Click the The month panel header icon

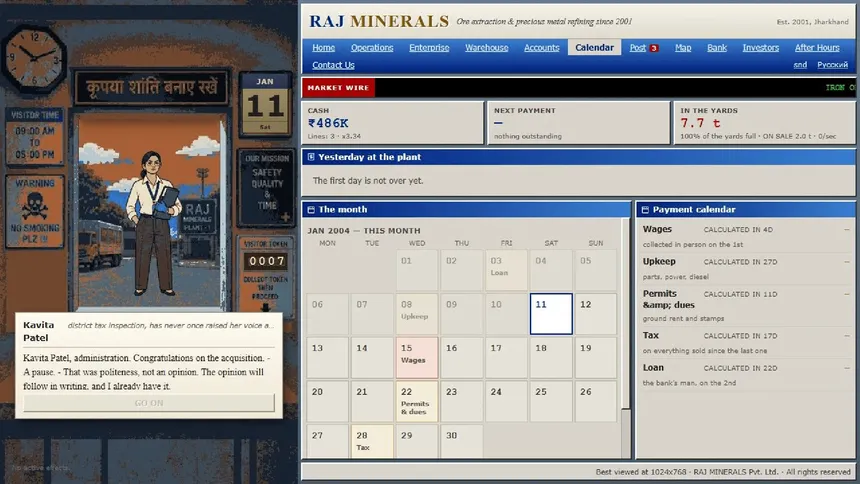click(x=311, y=210)
